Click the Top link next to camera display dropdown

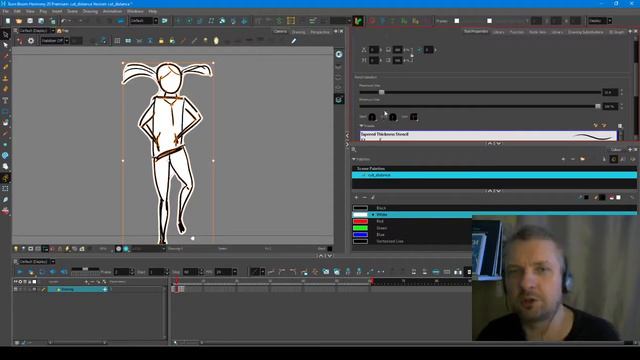coord(64,31)
